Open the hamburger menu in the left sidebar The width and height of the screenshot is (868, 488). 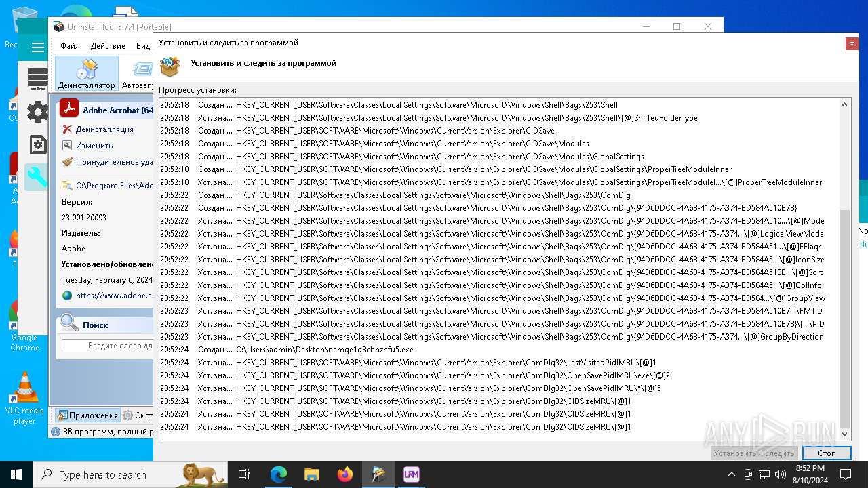(38, 47)
